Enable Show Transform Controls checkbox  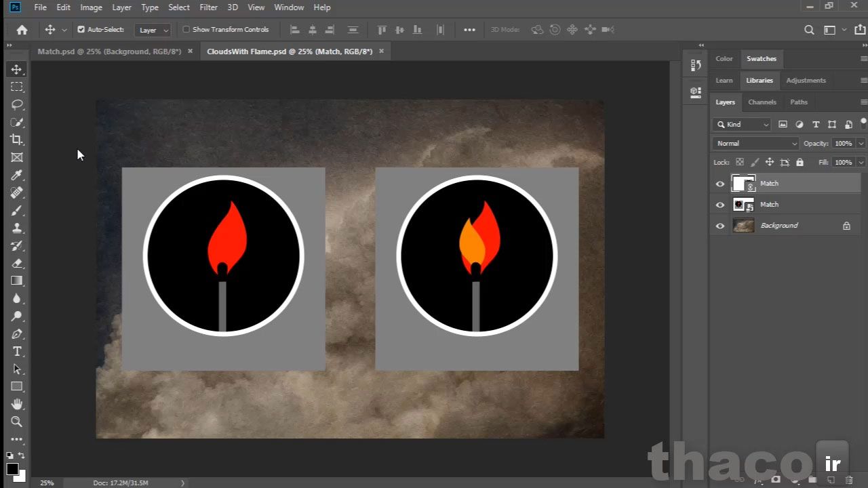coord(186,30)
